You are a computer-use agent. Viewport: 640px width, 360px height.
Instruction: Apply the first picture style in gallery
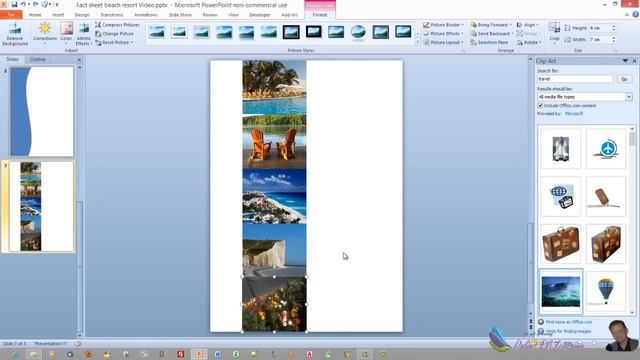[x=157, y=32]
